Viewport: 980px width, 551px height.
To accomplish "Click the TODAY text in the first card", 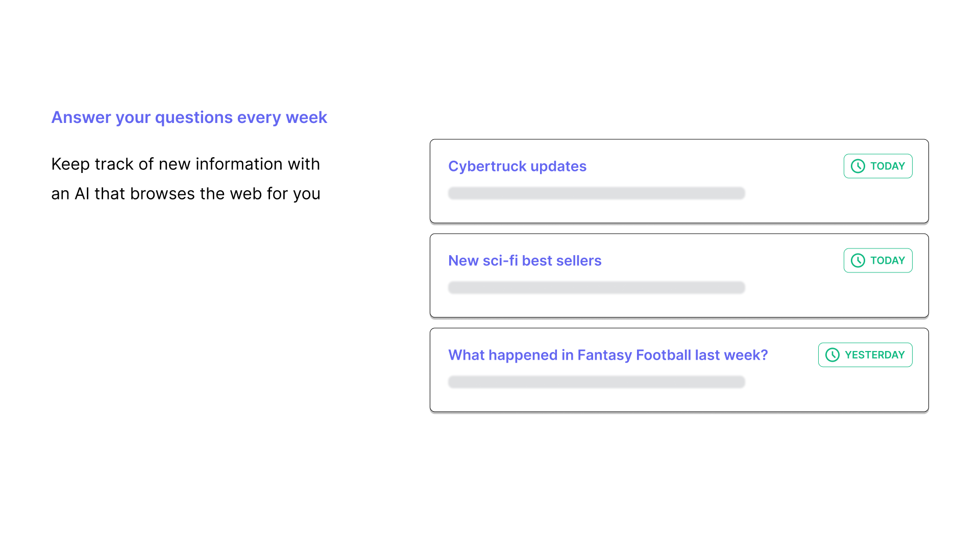I will pyautogui.click(x=888, y=166).
